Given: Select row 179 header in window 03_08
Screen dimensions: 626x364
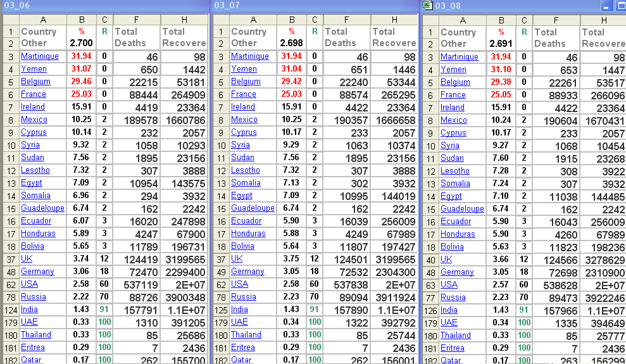Looking at the screenshot, I should (430, 323).
